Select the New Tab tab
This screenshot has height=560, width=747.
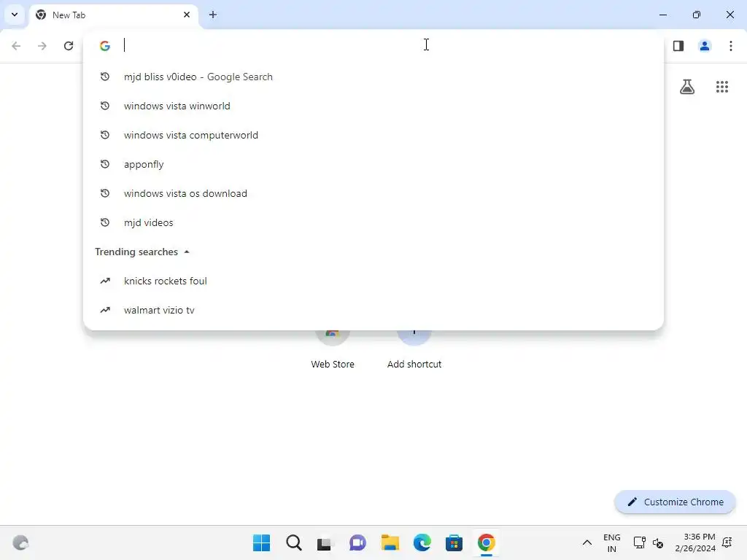tap(115, 15)
